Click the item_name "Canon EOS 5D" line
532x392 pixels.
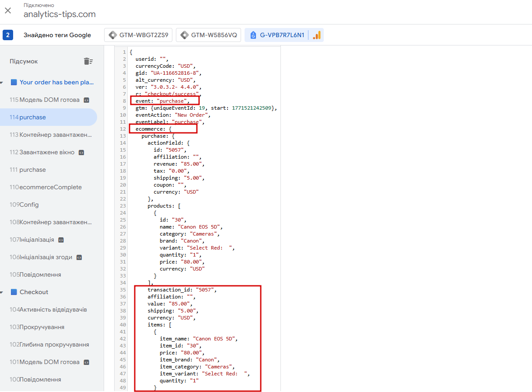click(x=199, y=339)
